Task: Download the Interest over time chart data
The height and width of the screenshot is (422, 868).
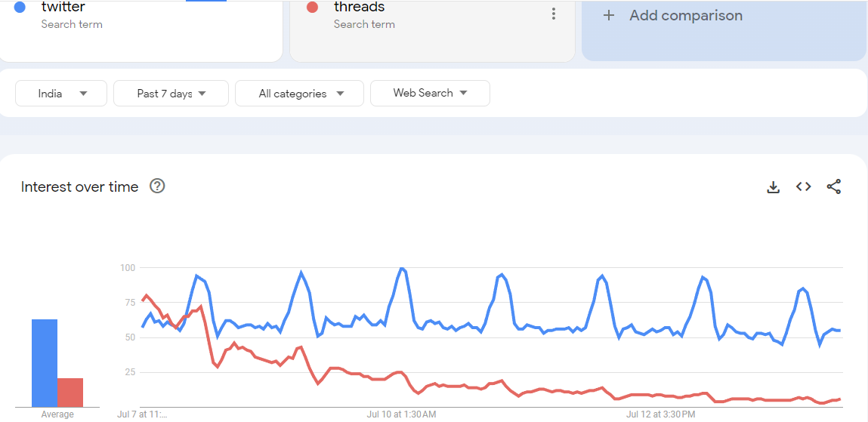Action: pyautogui.click(x=773, y=187)
